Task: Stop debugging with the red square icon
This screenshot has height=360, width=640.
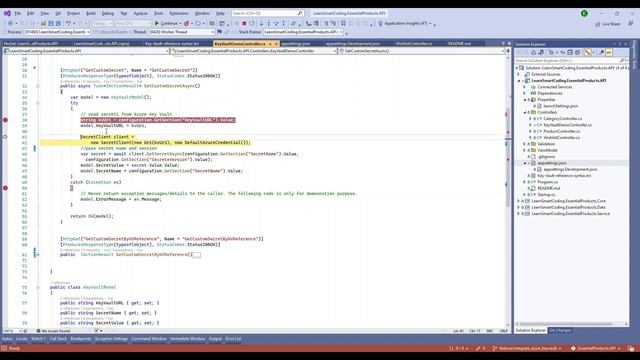Action: coord(244,24)
